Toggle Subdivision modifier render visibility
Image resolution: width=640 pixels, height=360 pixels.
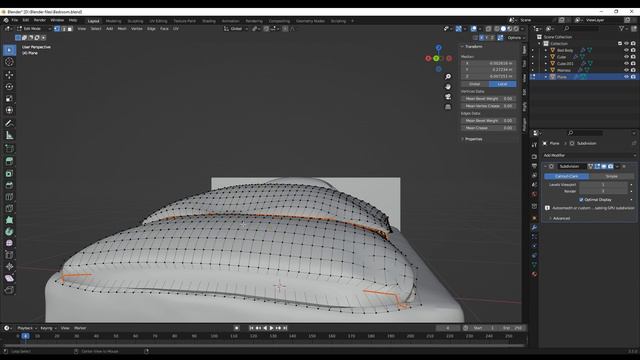coord(611,167)
